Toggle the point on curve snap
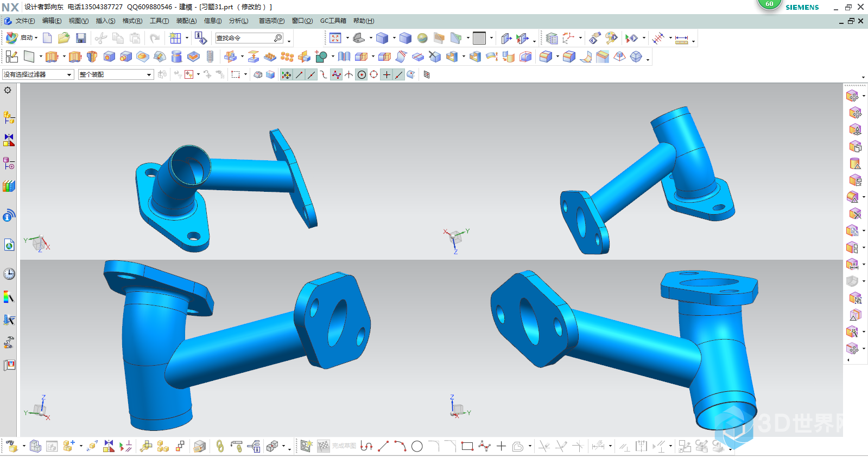Image resolution: width=868 pixels, height=457 pixels. pyautogui.click(x=399, y=74)
